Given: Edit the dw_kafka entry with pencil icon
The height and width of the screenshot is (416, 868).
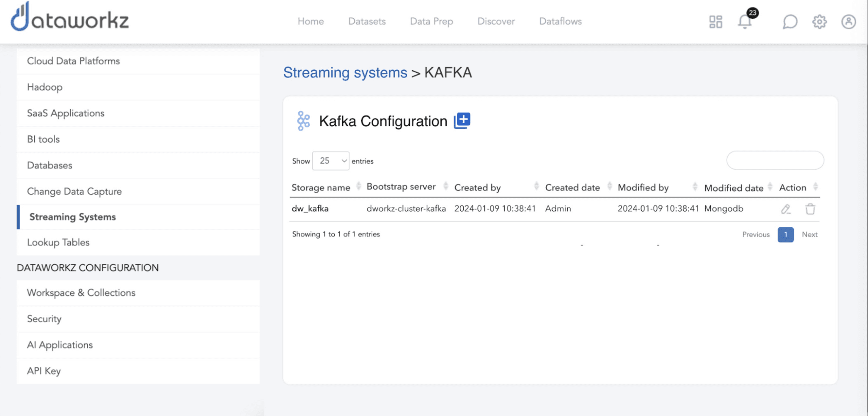Looking at the screenshot, I should 785,209.
